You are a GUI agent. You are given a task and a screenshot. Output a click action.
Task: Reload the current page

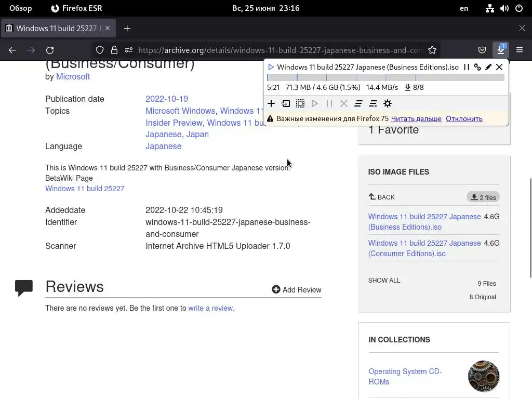[x=50, y=50]
